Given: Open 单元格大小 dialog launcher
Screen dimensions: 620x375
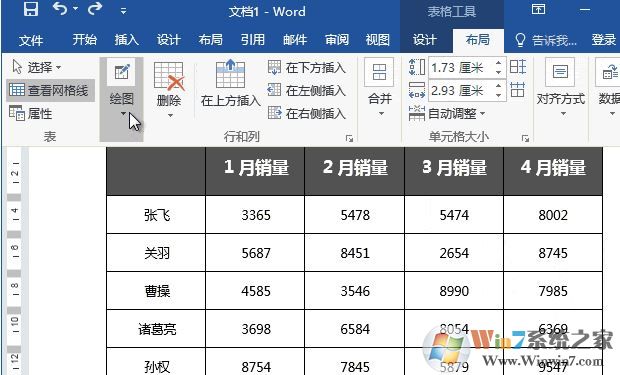Looking at the screenshot, I should point(525,138).
